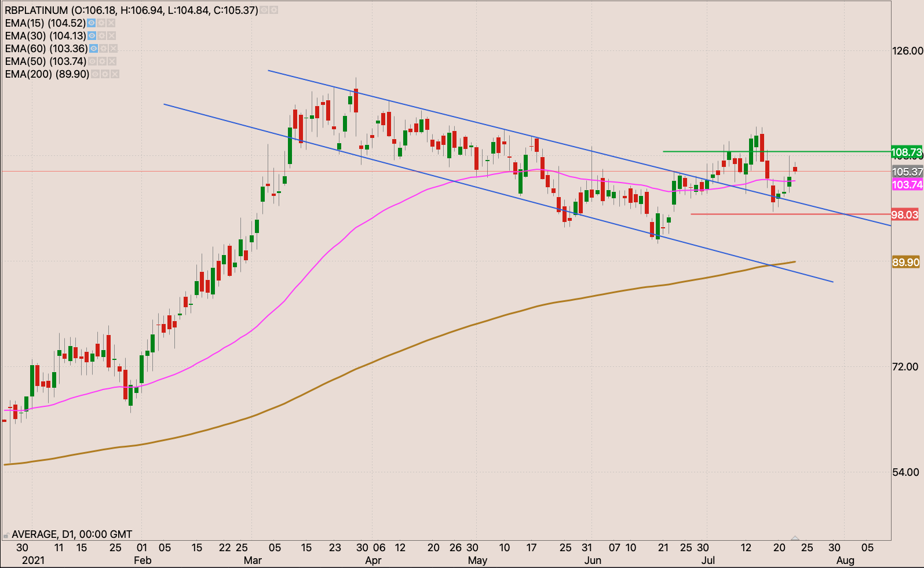Toggle the RBPLATINUM price series eye icon
Viewport: 924px width, 568px height.
coord(264,10)
